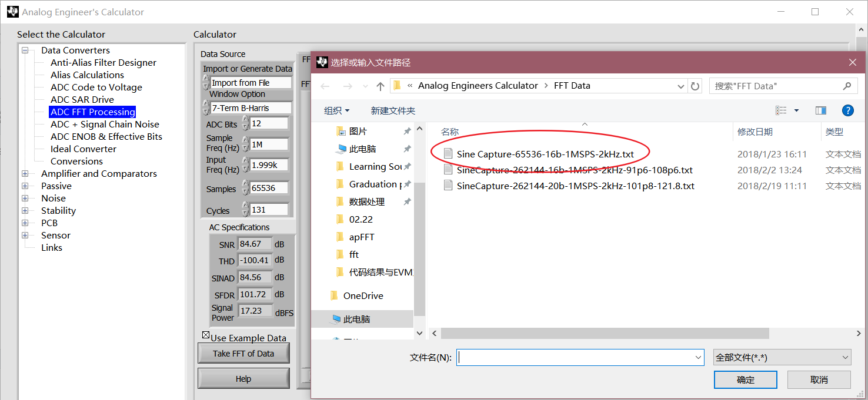Image resolution: width=868 pixels, height=400 pixels.
Task: Expand the Sensor tree node
Action: coord(25,236)
